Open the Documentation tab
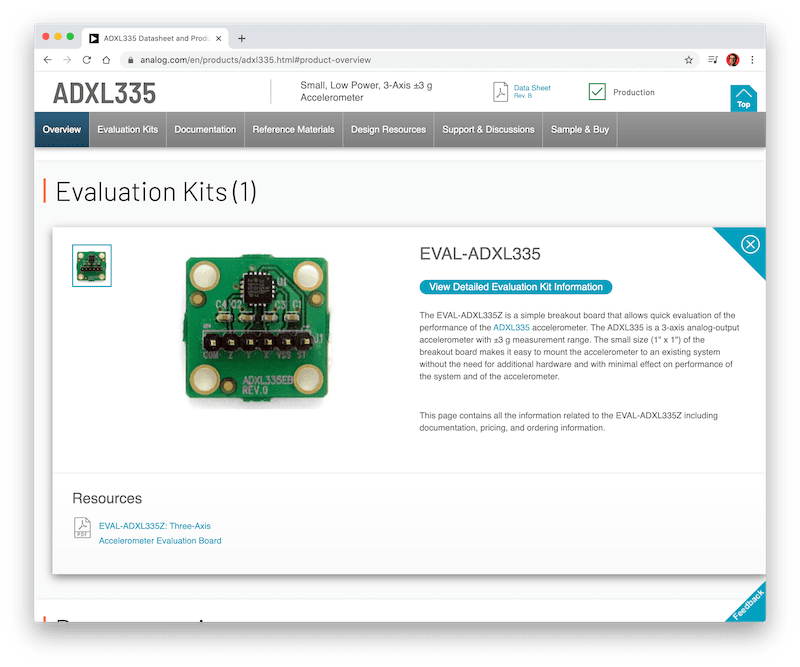The height and width of the screenshot is (667, 800). pos(205,130)
